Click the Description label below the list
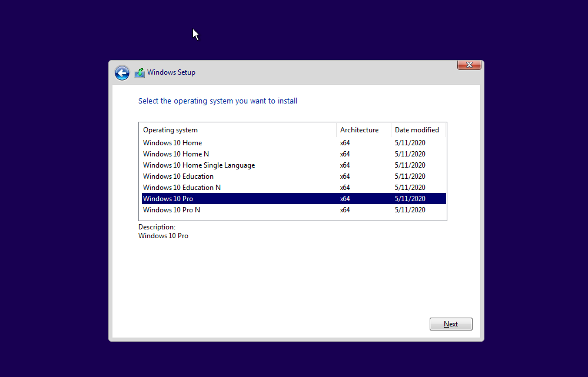 click(x=157, y=227)
